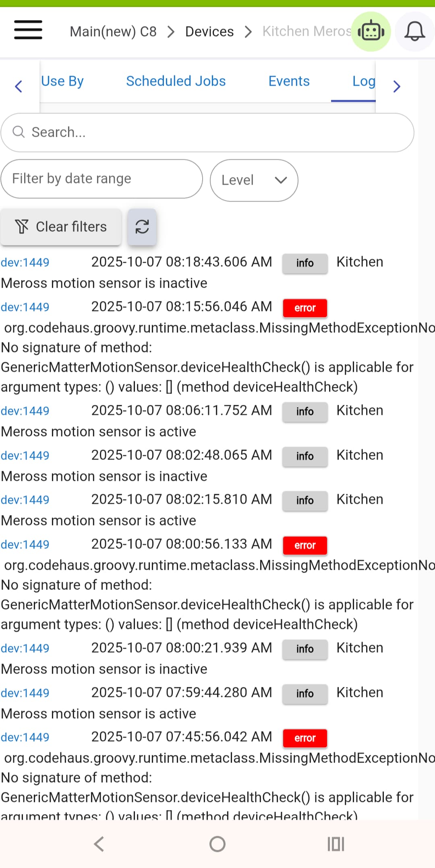
Task: Open the Filter by date range picker
Action: point(101,179)
